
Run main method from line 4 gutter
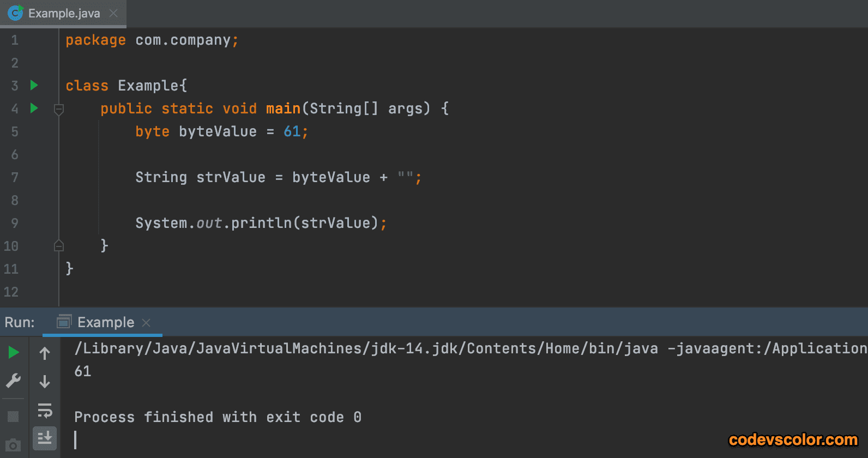(34, 108)
